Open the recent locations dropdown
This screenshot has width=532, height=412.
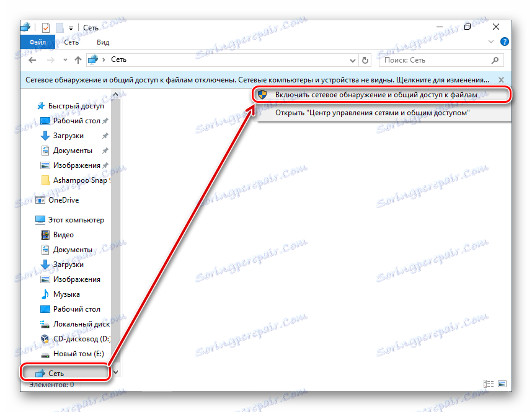[65, 60]
